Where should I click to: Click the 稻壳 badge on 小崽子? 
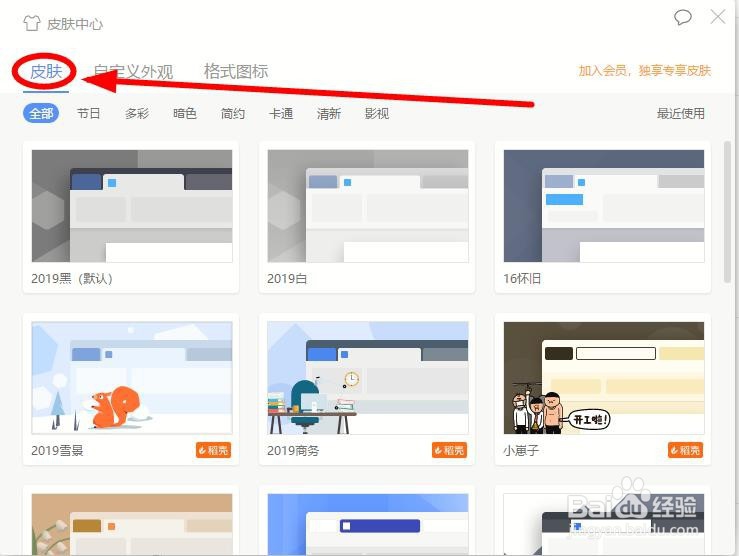[685, 450]
